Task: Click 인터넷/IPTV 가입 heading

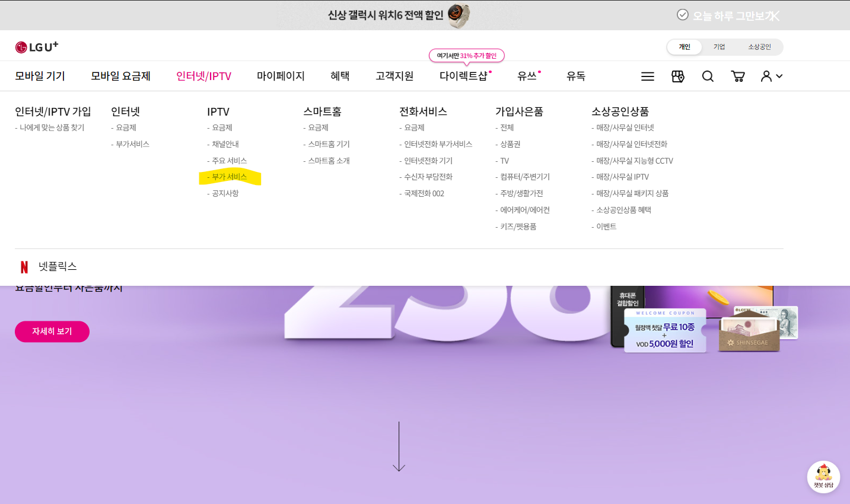Action: click(53, 111)
